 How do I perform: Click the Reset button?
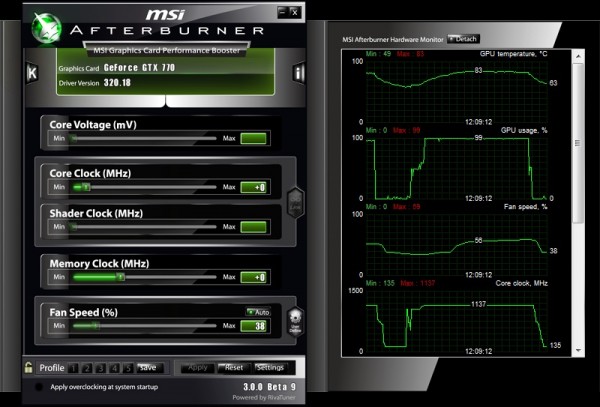(234, 368)
